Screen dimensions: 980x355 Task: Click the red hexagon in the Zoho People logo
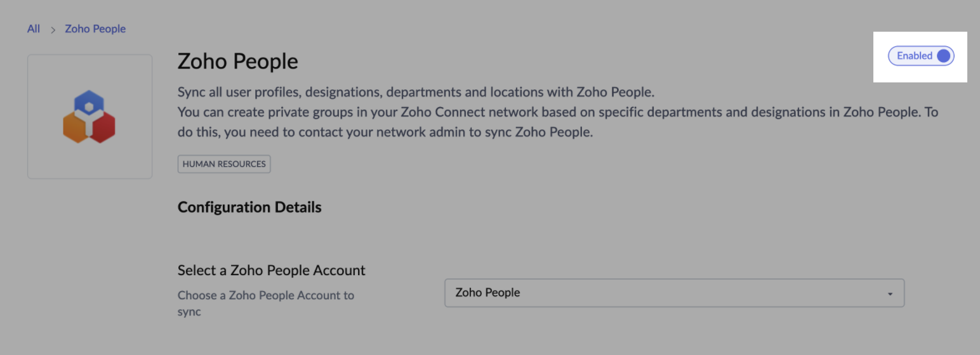pyautogui.click(x=103, y=128)
